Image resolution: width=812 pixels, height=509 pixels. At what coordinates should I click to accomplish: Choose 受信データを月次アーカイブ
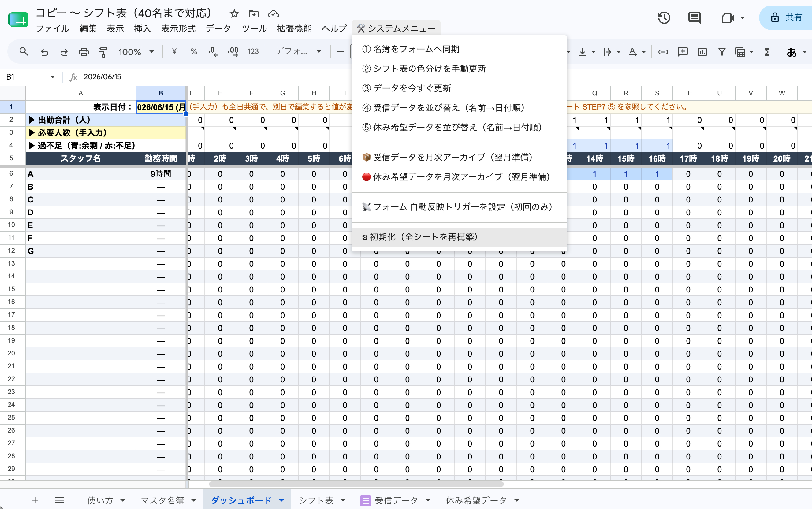tap(459, 157)
